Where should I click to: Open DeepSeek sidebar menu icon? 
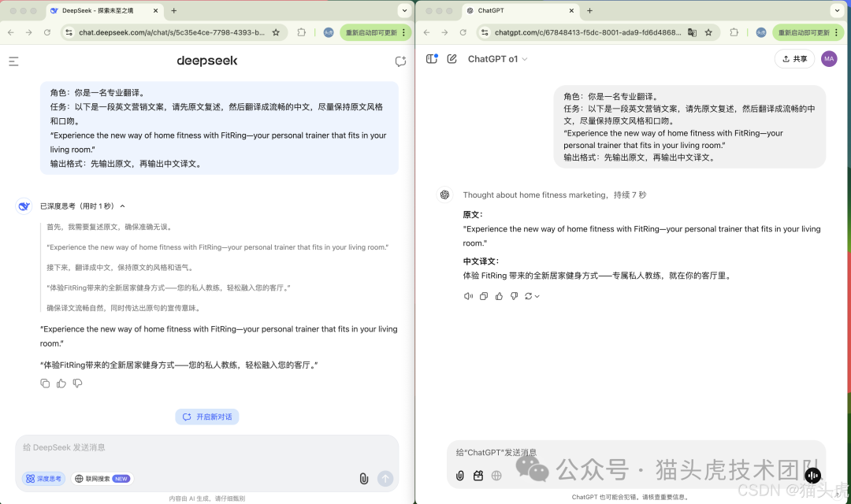(13, 62)
